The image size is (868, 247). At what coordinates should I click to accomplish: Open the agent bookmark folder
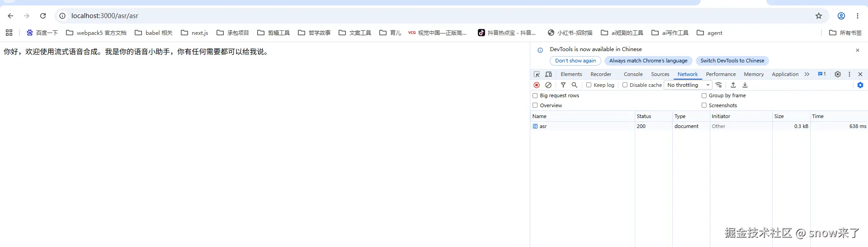(x=710, y=33)
